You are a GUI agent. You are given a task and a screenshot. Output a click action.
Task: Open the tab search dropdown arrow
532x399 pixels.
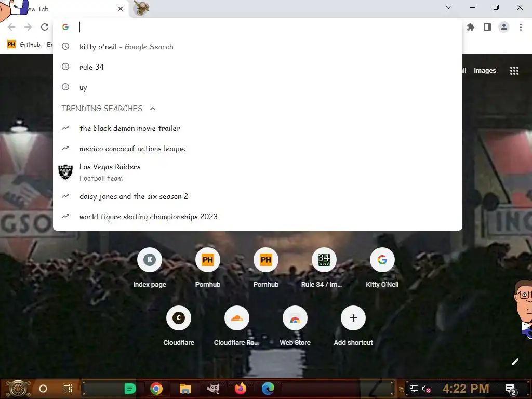448,7
